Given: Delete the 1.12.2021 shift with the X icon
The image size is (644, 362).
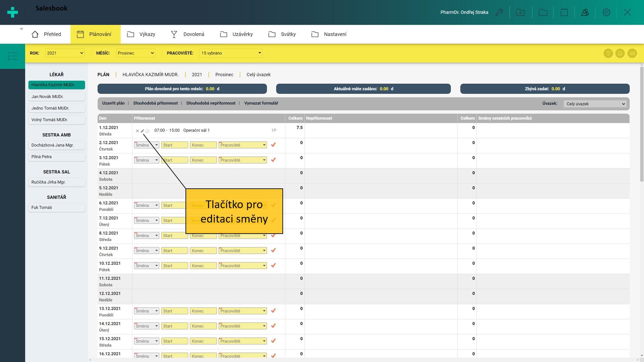Looking at the screenshot, I should pos(137,131).
